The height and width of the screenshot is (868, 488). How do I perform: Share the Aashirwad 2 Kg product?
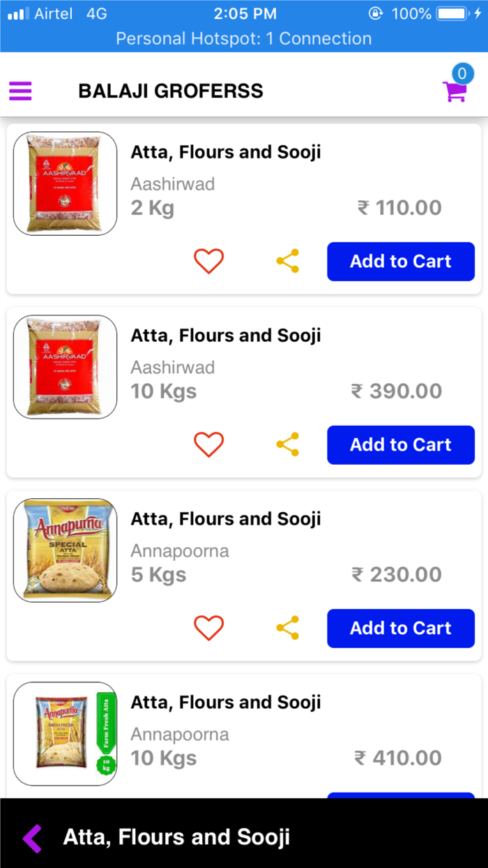(288, 261)
